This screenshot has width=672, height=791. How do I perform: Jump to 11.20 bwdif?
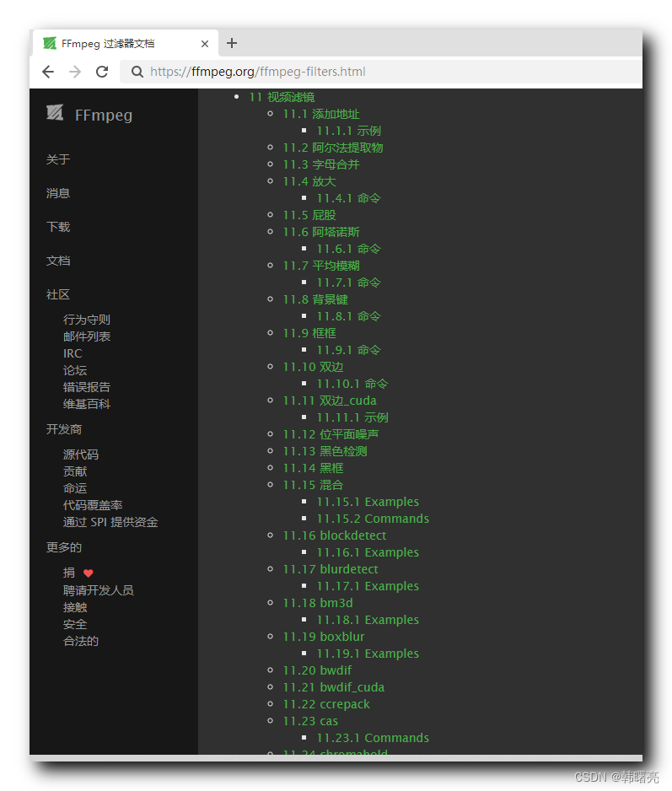pyautogui.click(x=317, y=670)
